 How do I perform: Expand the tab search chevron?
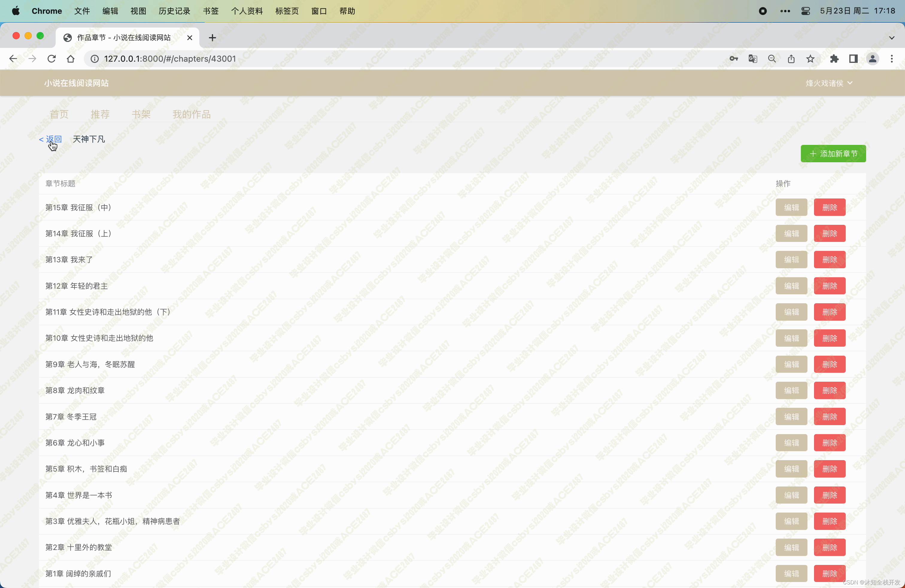(891, 38)
